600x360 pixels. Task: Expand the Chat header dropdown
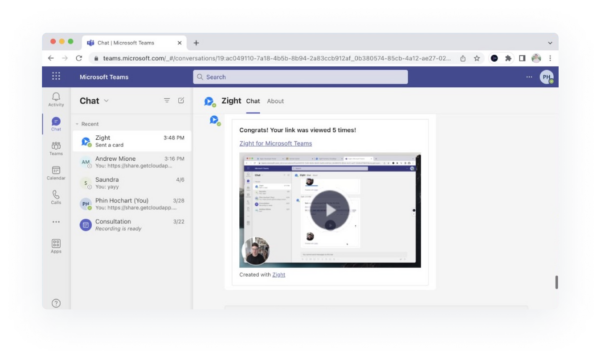106,101
